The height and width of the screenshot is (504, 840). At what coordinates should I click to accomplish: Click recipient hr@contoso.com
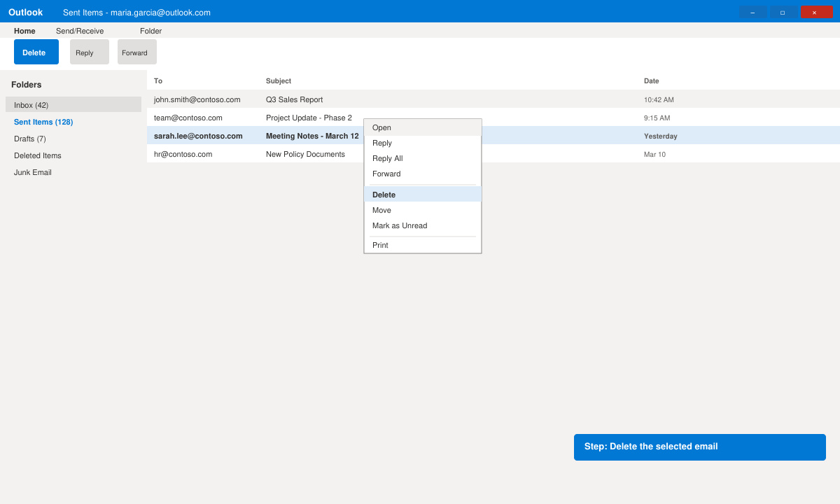pyautogui.click(x=183, y=154)
